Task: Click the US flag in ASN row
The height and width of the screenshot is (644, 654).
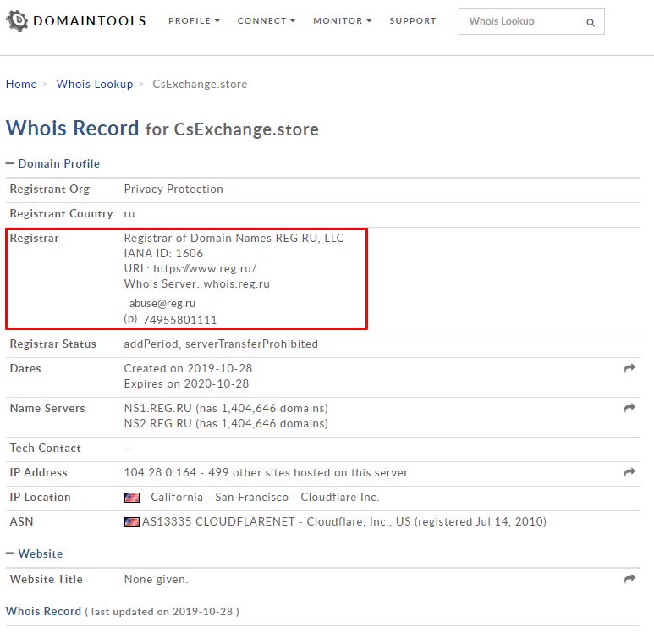Action: click(132, 522)
